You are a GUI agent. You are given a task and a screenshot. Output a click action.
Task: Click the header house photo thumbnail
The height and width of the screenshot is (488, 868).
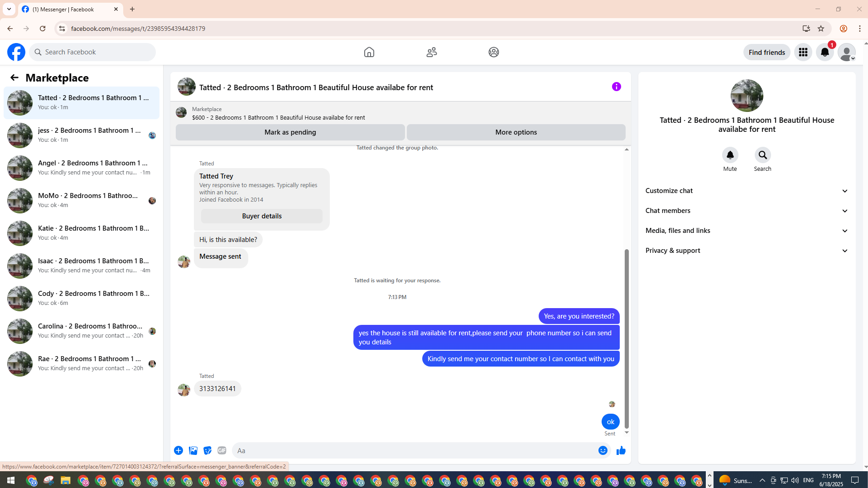(x=187, y=87)
